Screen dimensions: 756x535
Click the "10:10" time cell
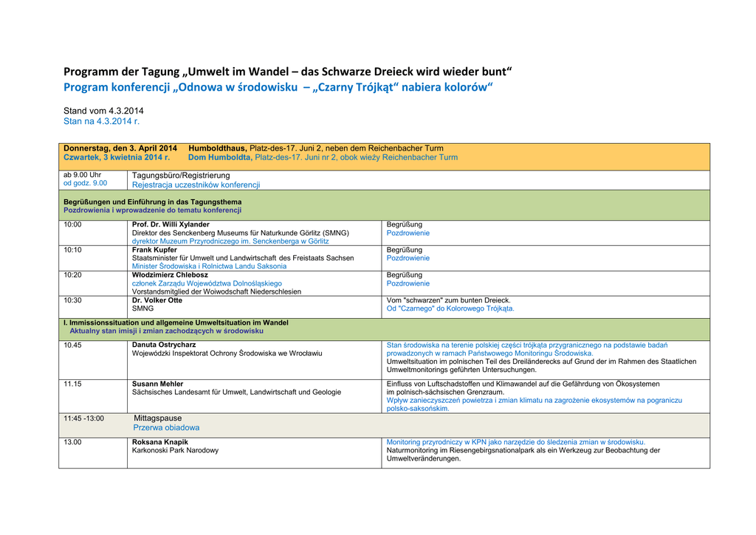72,250
